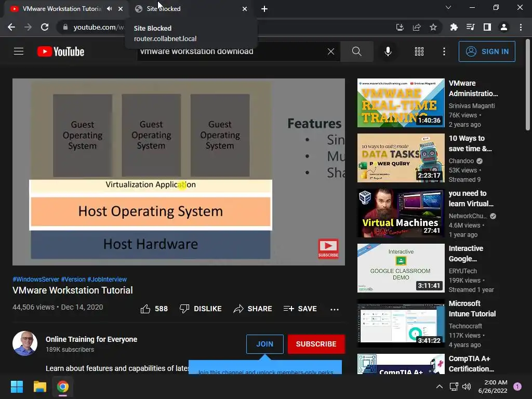Open the Virtual Machines video thumbnail

[401, 213]
